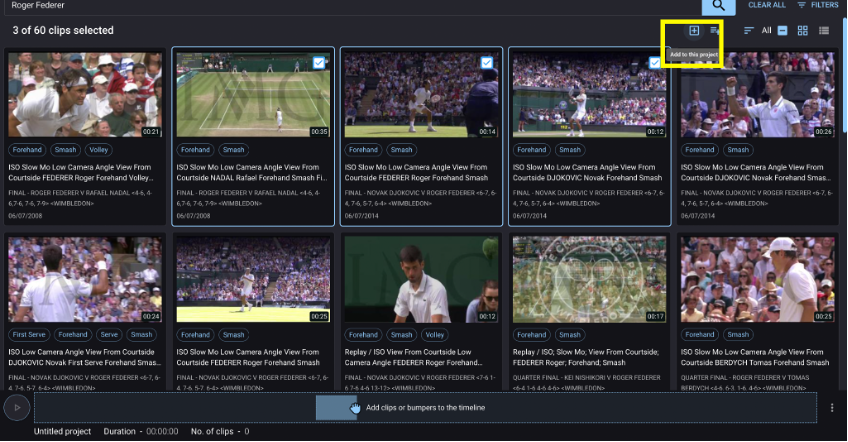Open the Djokovic First Serve 00:24 thumbnail
Image resolution: width=848 pixels, height=442 pixels.
pos(85,279)
